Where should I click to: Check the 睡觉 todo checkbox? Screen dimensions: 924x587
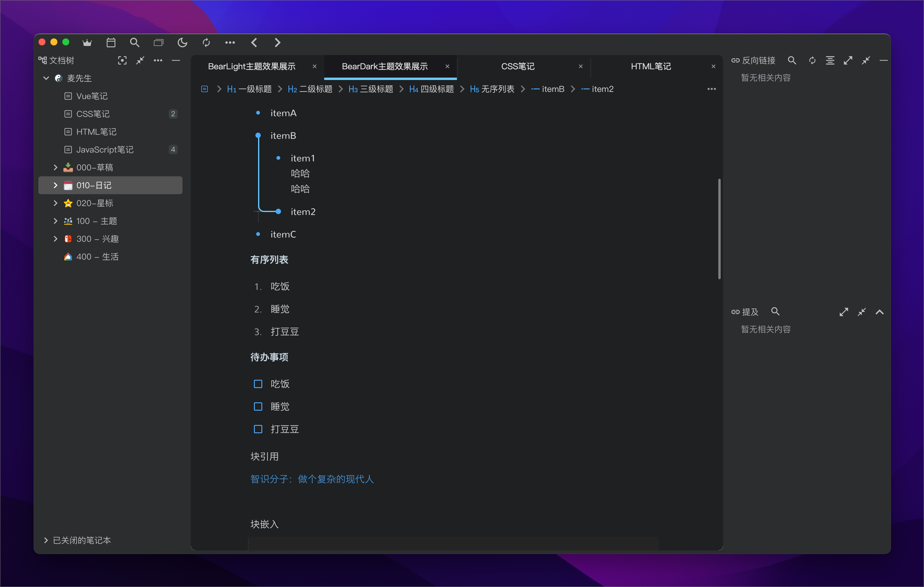point(258,406)
